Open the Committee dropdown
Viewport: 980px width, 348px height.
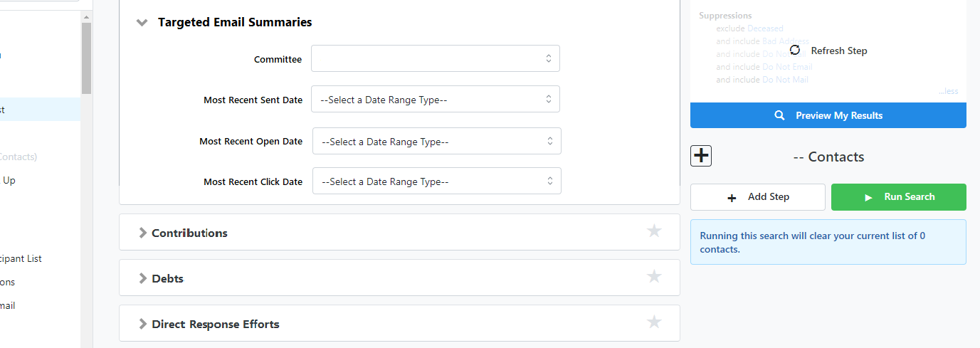pyautogui.click(x=436, y=58)
